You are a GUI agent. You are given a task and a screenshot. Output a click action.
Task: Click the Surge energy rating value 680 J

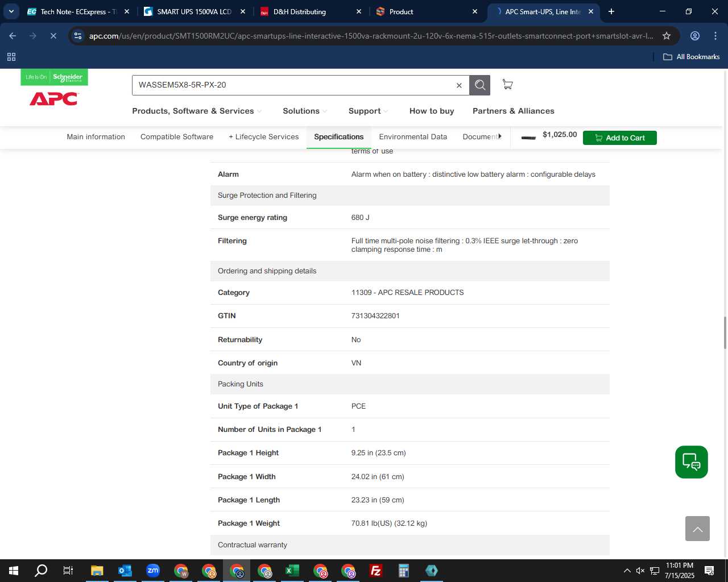point(361,218)
